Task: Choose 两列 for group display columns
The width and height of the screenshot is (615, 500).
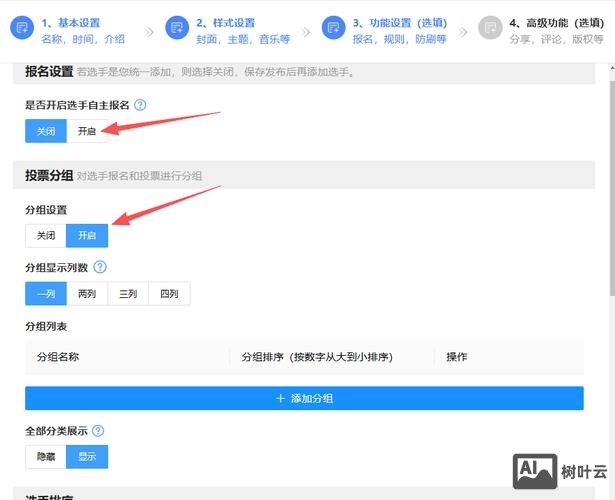Action: (87, 294)
